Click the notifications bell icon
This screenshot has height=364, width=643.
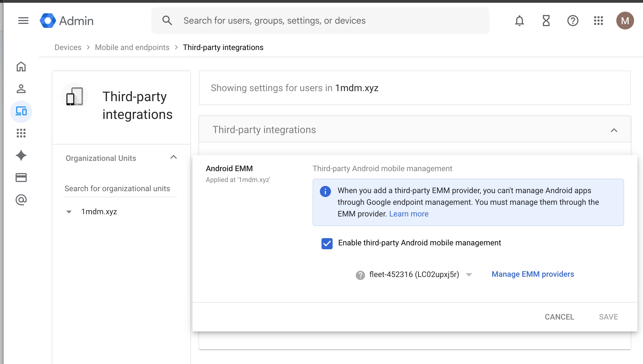coord(519,21)
